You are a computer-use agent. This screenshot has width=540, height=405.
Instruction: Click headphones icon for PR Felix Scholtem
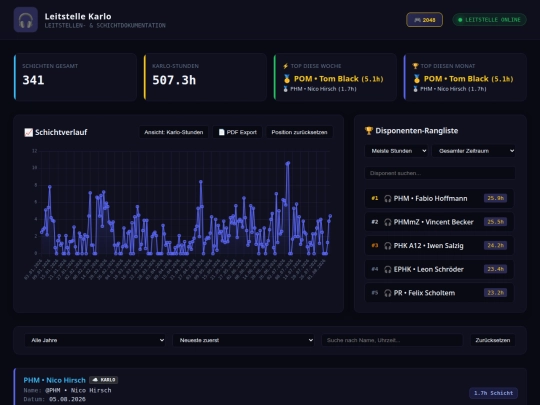[388, 293]
